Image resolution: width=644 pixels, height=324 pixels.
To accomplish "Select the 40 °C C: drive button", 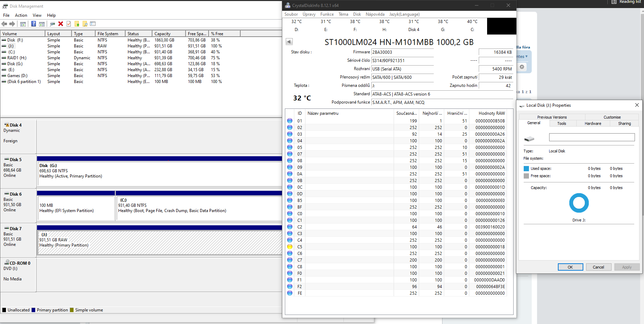I will tap(472, 25).
